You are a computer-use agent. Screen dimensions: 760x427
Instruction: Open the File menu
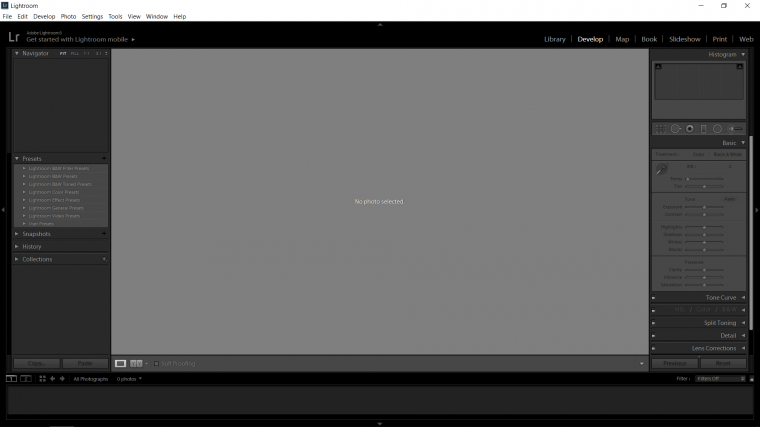[x=7, y=16]
